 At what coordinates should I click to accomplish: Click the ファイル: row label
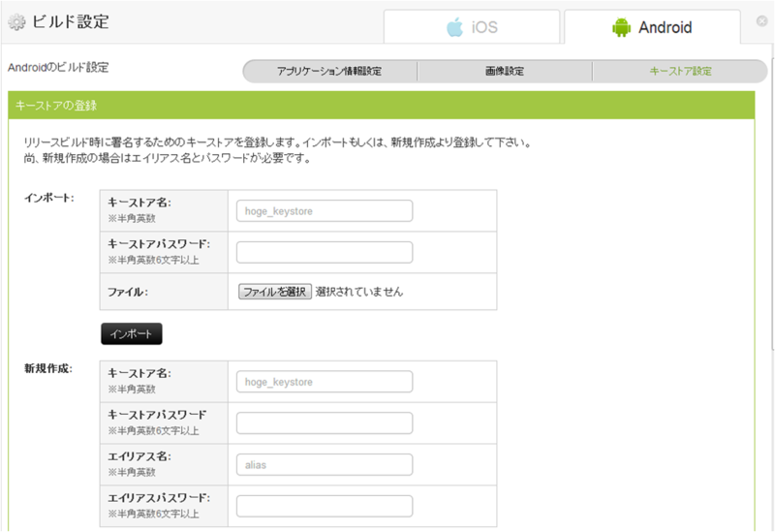coord(128,293)
